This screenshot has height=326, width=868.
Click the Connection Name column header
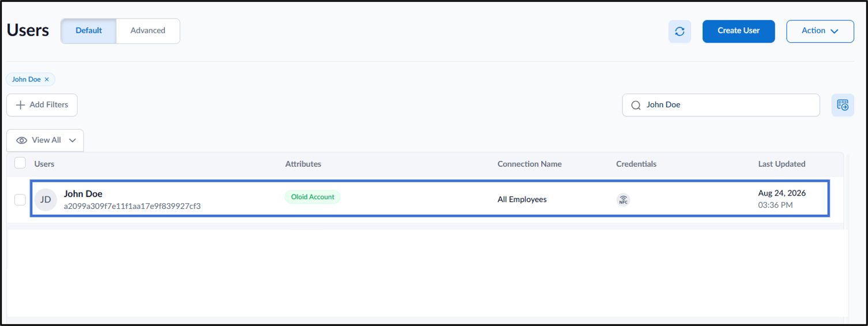(x=530, y=164)
